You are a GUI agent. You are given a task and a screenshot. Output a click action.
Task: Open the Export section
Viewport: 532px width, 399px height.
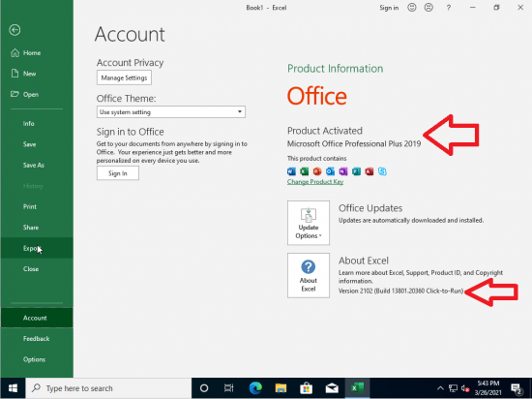pyautogui.click(x=37, y=248)
